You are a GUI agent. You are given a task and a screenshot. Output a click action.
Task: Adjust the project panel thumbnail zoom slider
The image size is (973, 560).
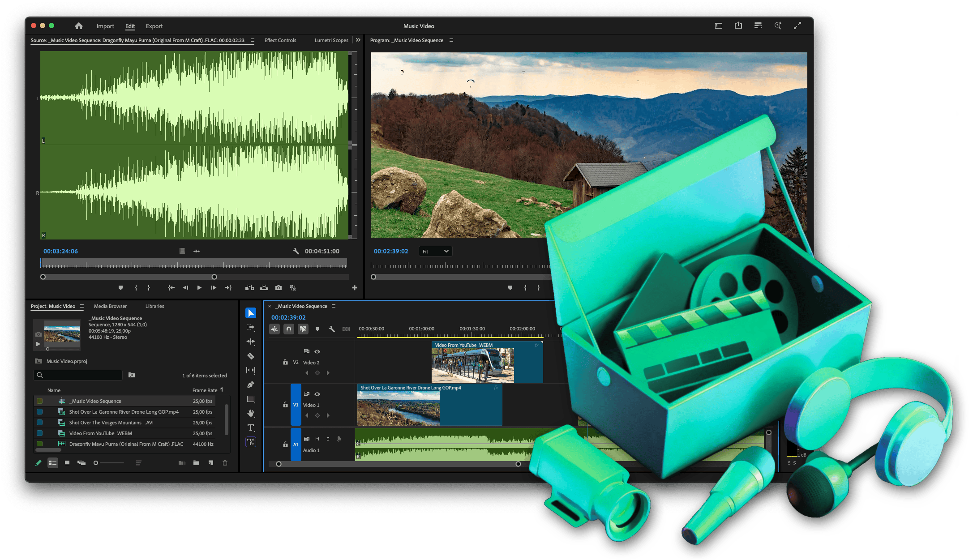pyautogui.click(x=96, y=463)
